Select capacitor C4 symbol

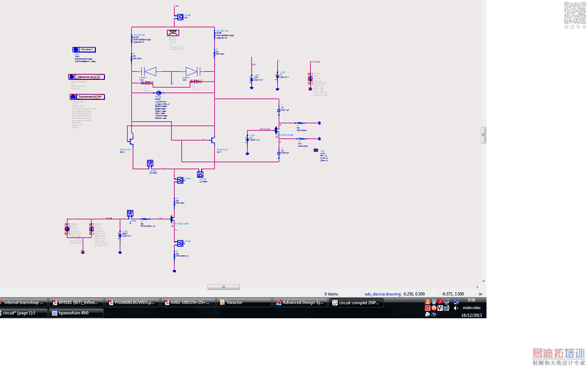click(x=279, y=153)
